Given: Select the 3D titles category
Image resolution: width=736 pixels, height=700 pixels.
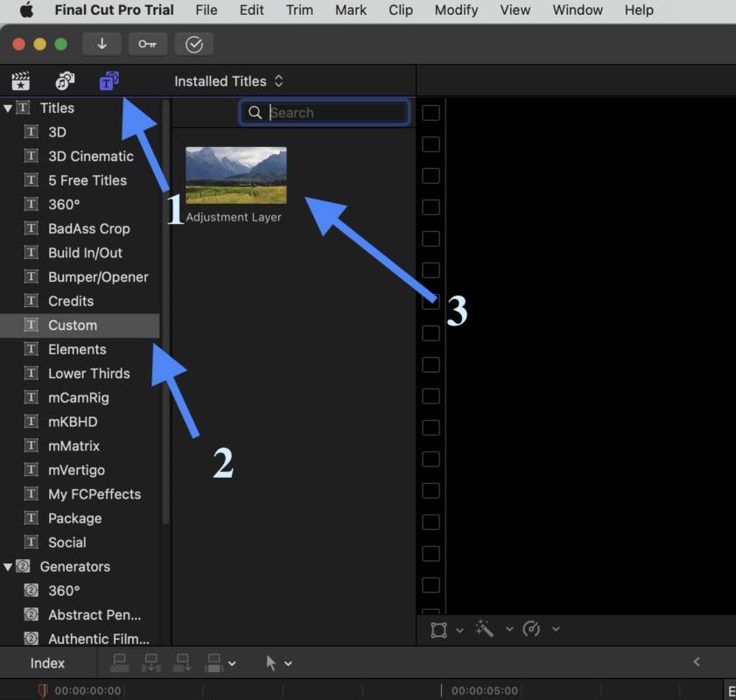Looking at the screenshot, I should coord(80,132).
